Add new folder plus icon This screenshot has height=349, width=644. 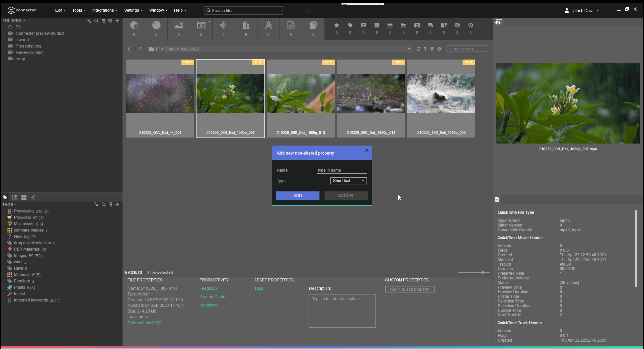(117, 21)
